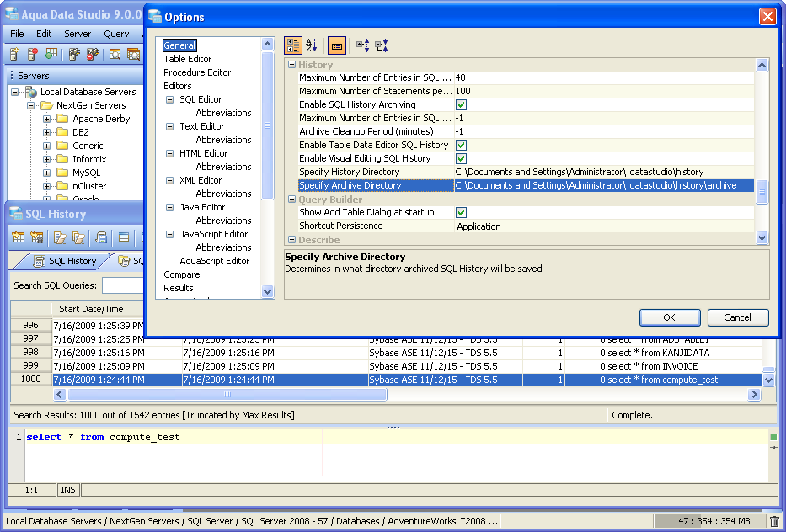This screenshot has width=786, height=532.
Task: Click the first table-arrow icon in SQL History toolbar
Action: pyautogui.click(x=19, y=237)
